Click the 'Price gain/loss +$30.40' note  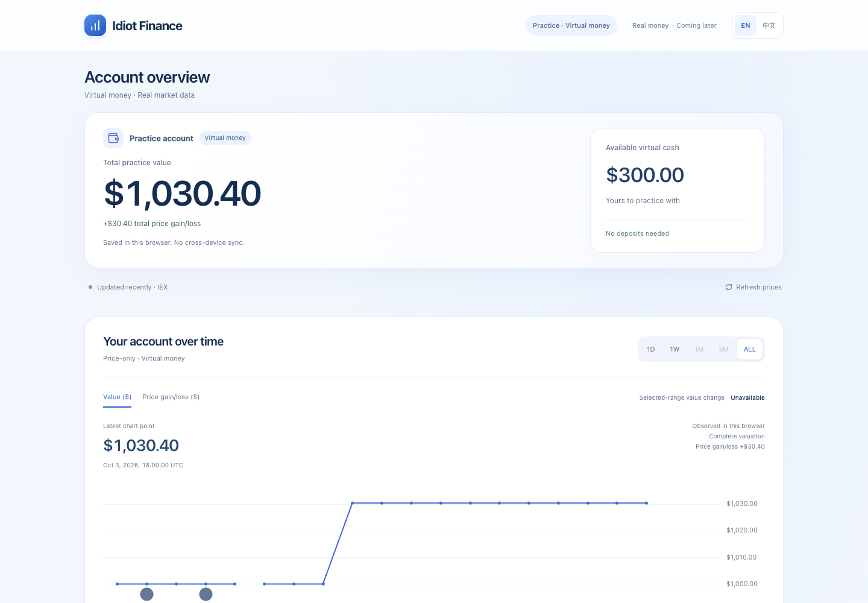[x=730, y=447]
